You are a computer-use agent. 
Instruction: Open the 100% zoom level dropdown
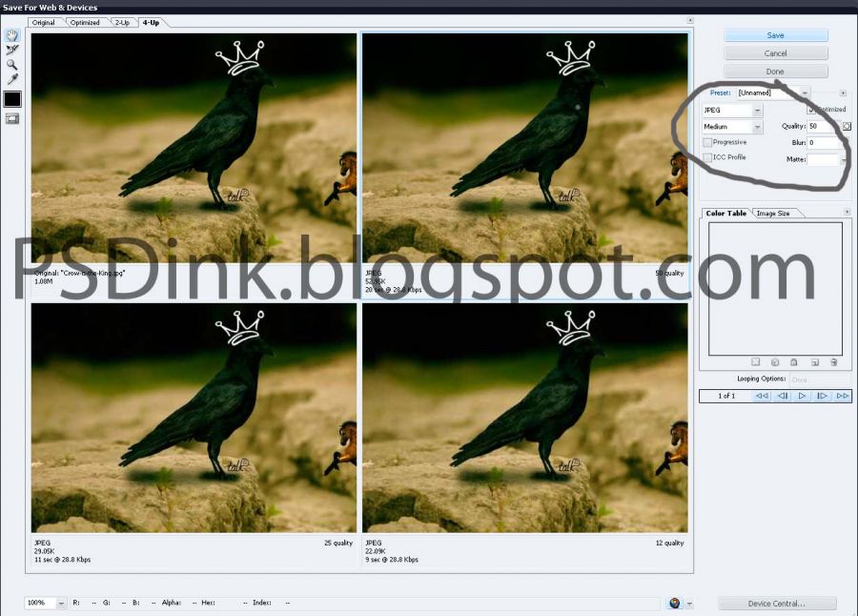[x=46, y=603]
